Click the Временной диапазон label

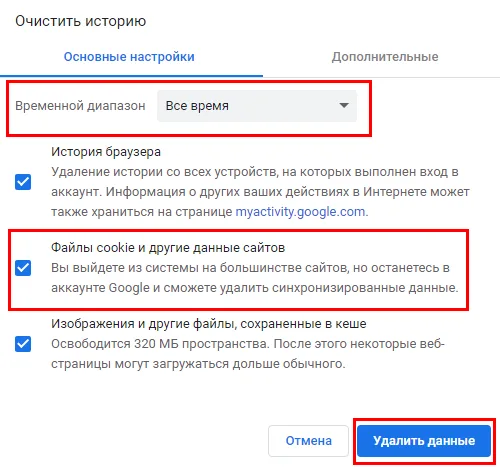pos(80,106)
